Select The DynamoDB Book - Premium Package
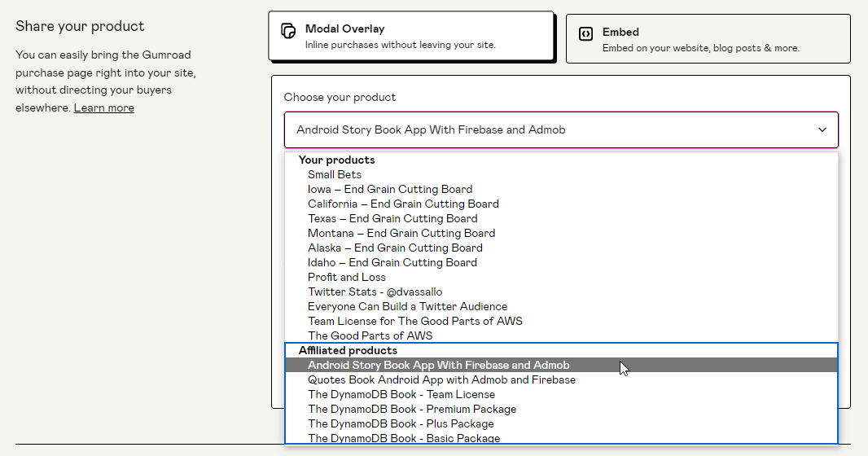Image resolution: width=868 pixels, height=456 pixels. [412, 410]
